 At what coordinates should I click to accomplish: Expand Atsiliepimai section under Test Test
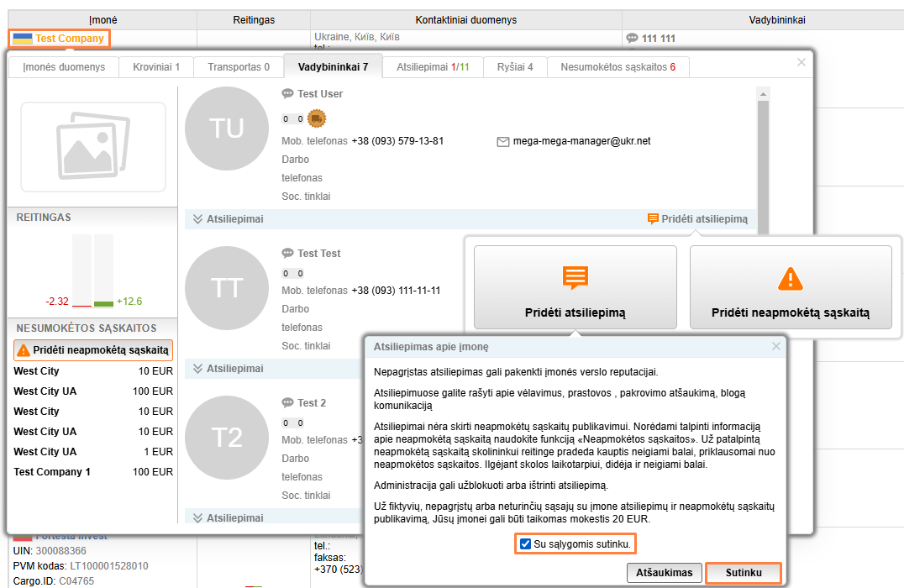pyautogui.click(x=199, y=369)
